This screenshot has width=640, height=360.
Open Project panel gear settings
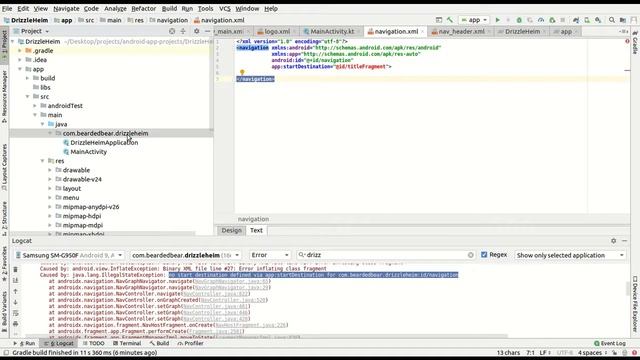(x=196, y=31)
